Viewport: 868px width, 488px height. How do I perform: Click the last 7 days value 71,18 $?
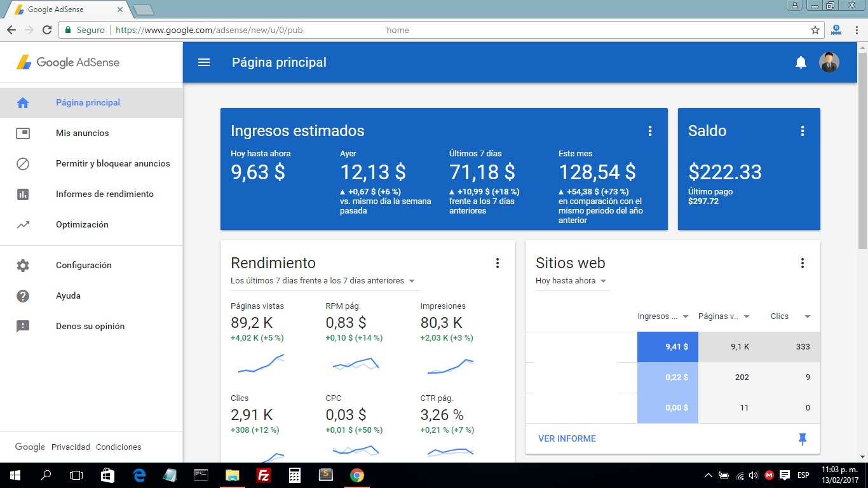pos(482,172)
